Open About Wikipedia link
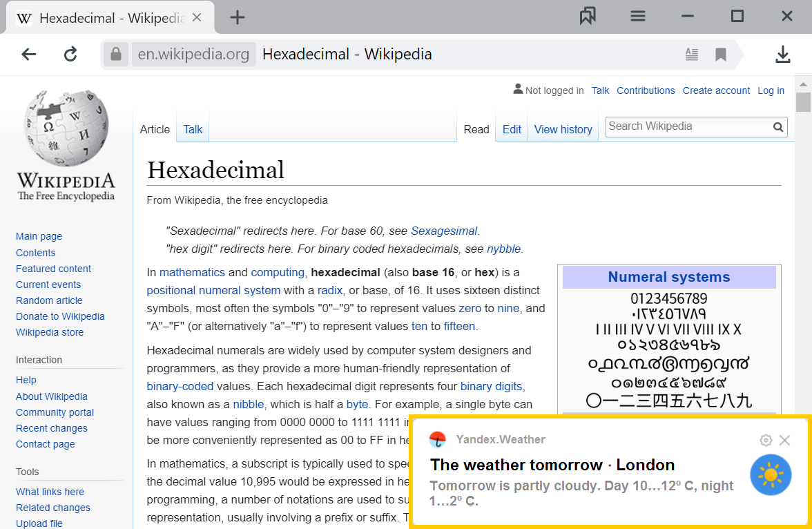 pos(51,396)
